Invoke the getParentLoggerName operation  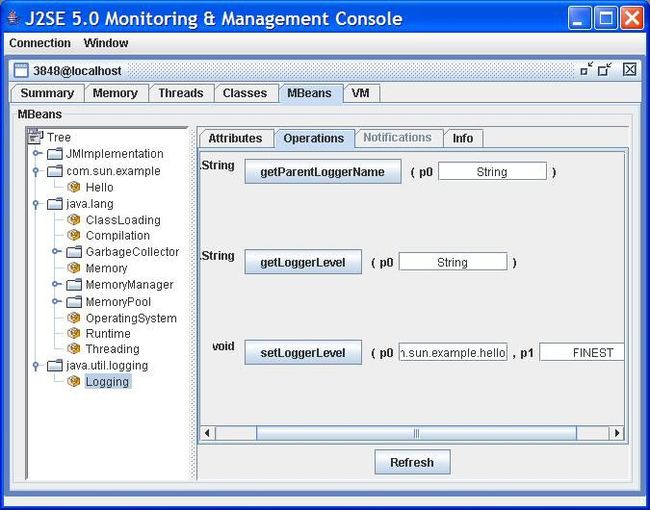point(323,172)
